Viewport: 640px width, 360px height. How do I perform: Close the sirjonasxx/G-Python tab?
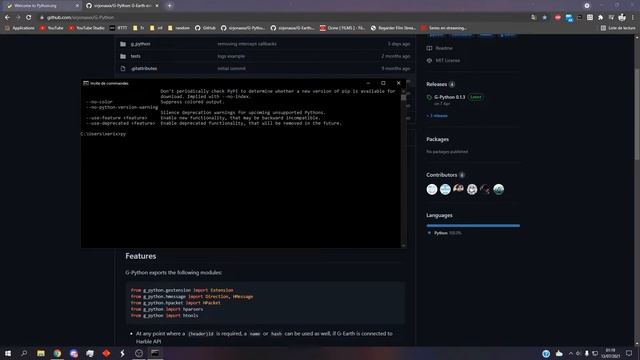pyautogui.click(x=157, y=6)
